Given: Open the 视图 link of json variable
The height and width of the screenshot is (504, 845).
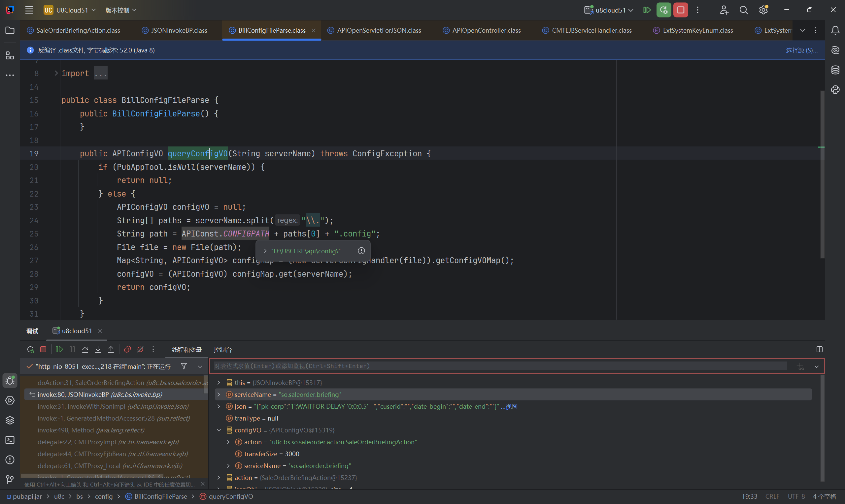Looking at the screenshot, I should [511, 406].
